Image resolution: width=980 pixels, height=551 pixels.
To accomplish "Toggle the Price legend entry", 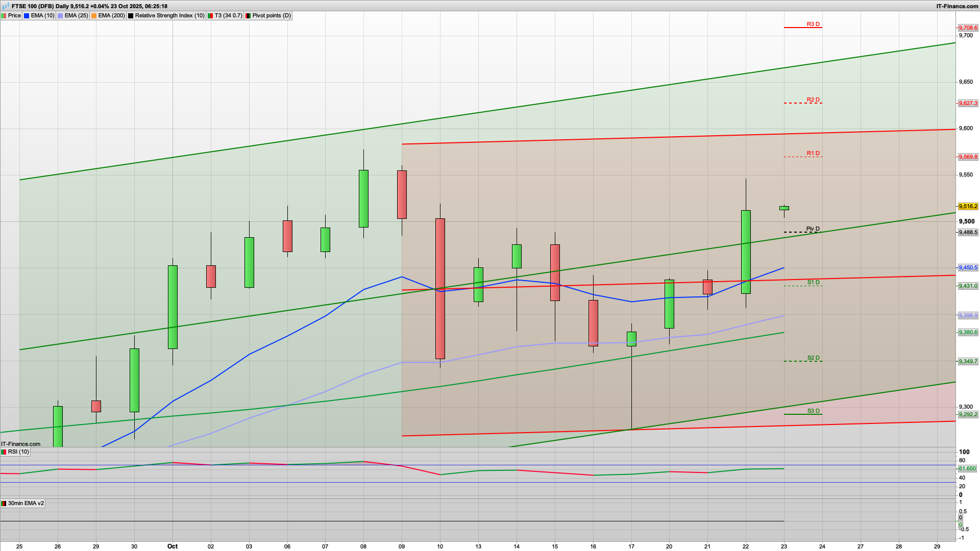I will click(x=14, y=15).
